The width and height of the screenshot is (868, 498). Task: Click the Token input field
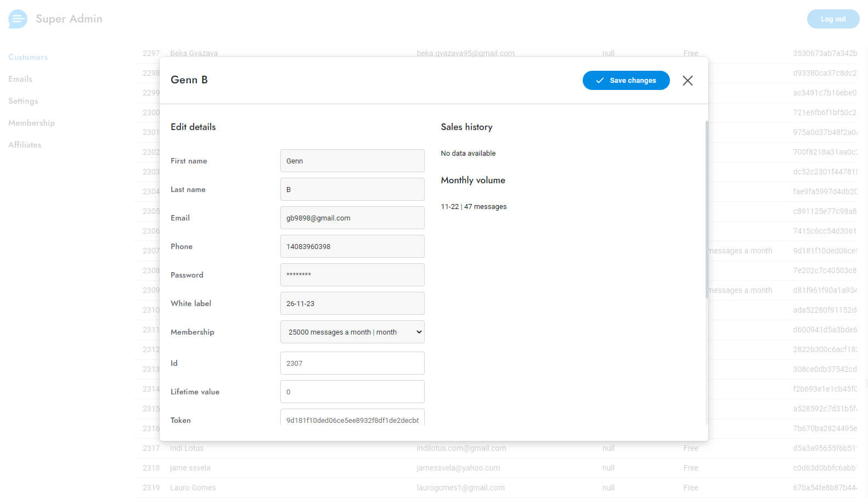pos(352,418)
